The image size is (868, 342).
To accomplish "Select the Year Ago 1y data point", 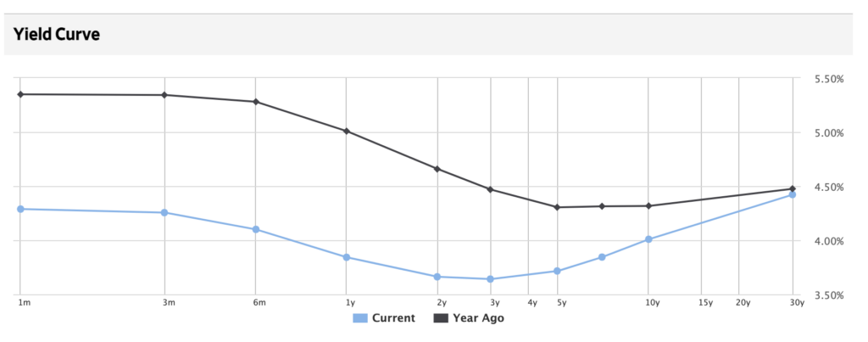I will pos(347,131).
